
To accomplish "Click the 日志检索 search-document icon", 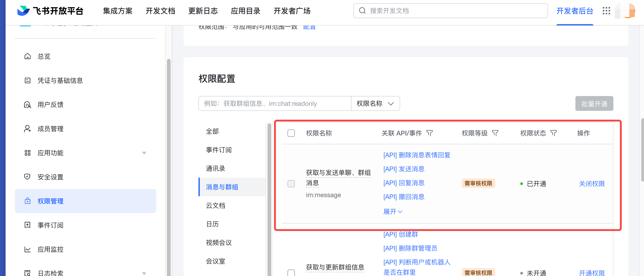I will [x=28, y=273].
